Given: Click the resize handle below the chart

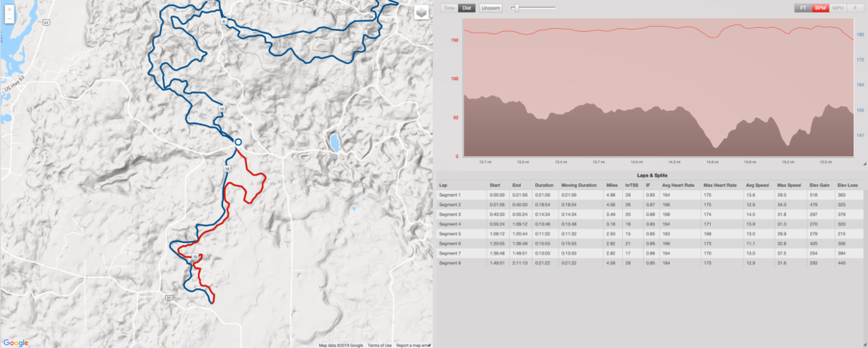Looking at the screenshot, I should [864, 164].
